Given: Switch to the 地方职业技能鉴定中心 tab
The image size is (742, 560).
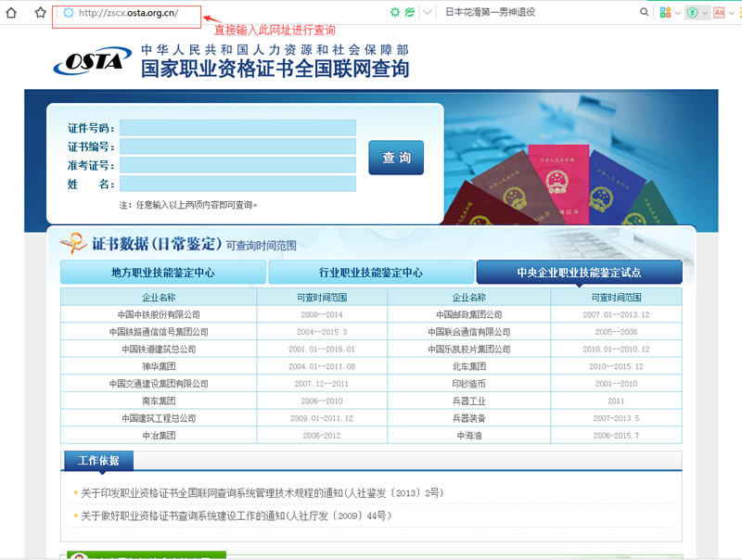Looking at the screenshot, I should [163, 273].
